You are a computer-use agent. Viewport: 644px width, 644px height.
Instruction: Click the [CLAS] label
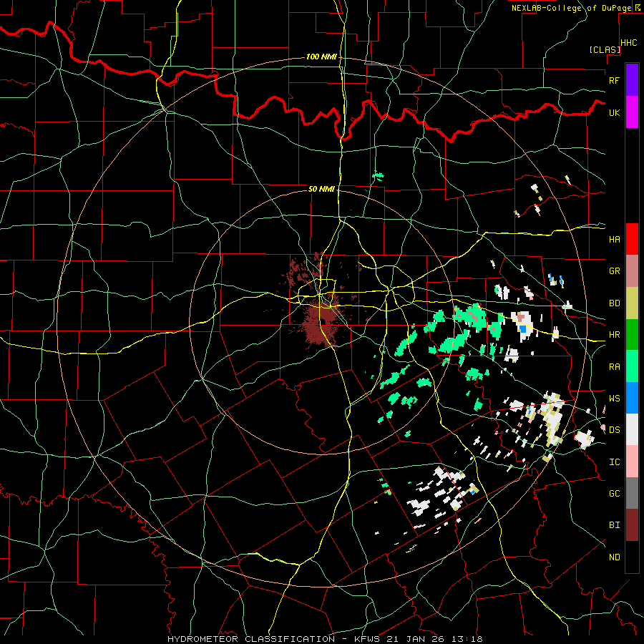[x=605, y=49]
